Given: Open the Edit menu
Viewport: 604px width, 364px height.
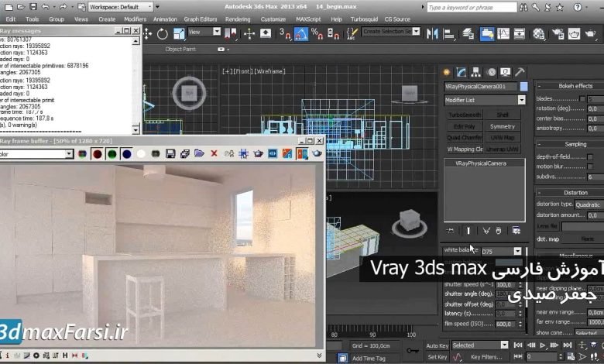Looking at the screenshot, I should coord(11,19).
